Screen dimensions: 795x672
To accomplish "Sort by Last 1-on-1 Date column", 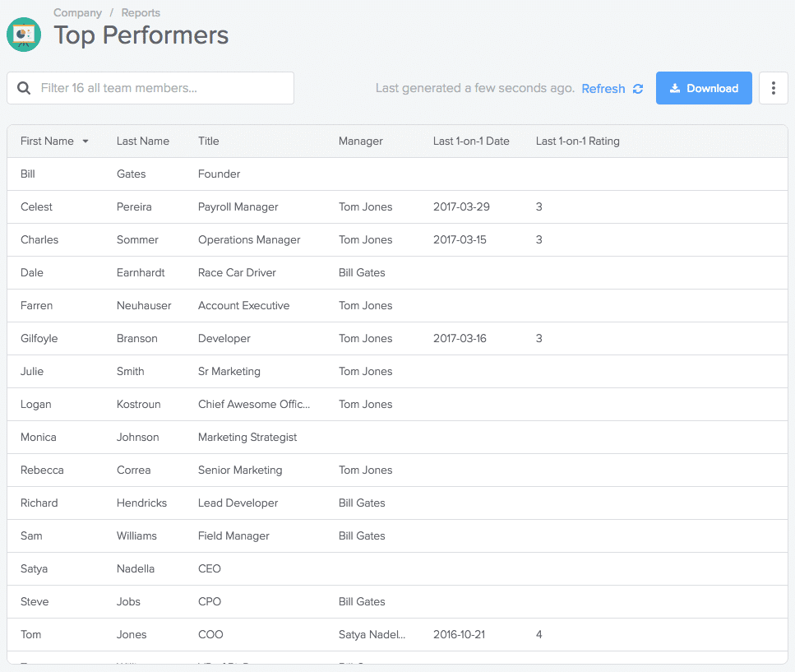I will 471,141.
